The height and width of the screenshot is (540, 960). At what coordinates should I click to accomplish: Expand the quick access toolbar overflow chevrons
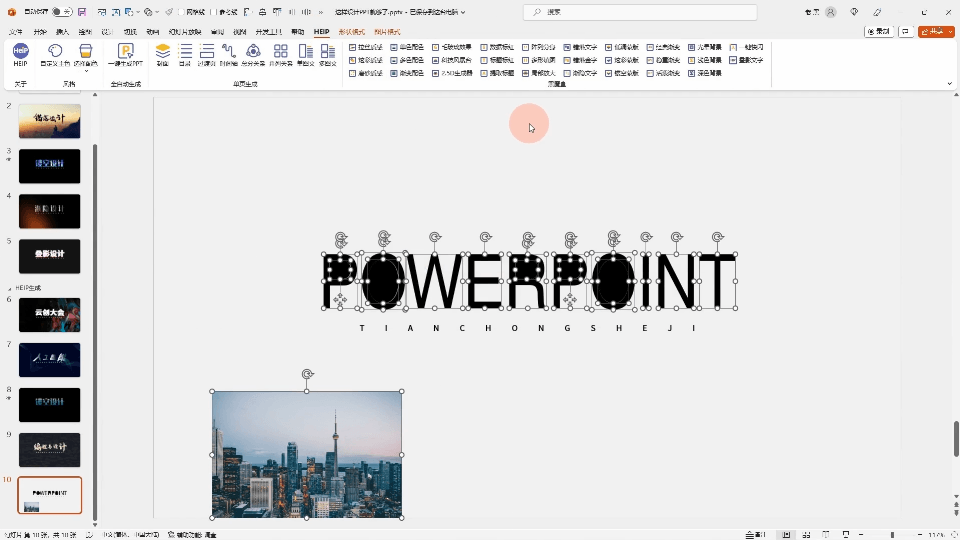coord(321,12)
